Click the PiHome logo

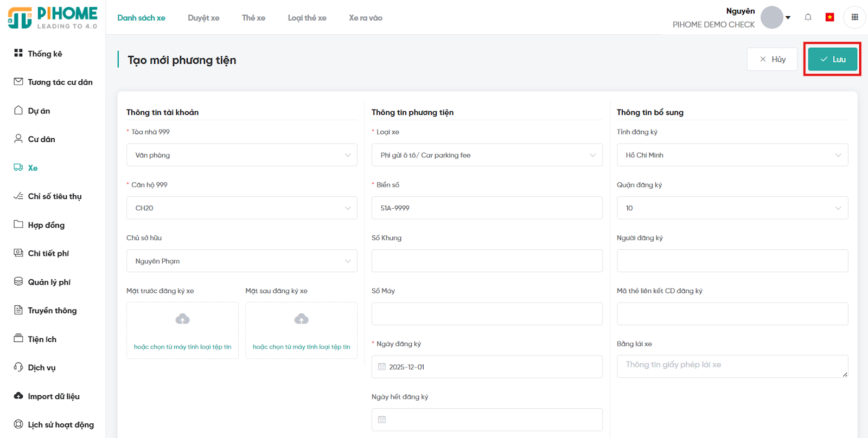(53, 18)
